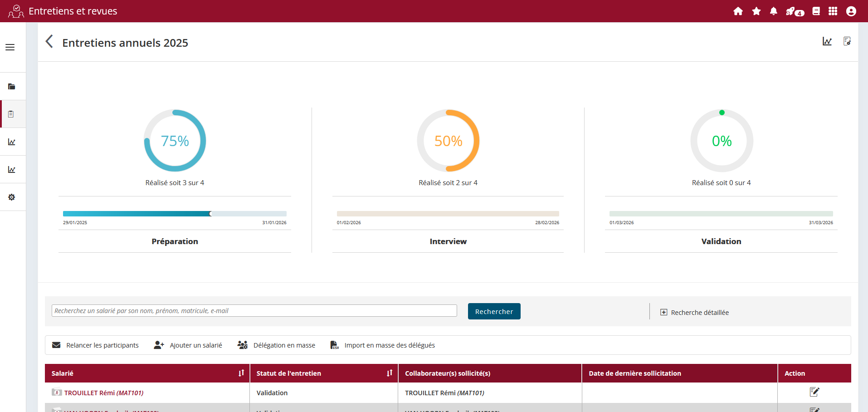This screenshot has width=868, height=412.
Task: Expand Recherche détaillée panel
Action: 695,312
